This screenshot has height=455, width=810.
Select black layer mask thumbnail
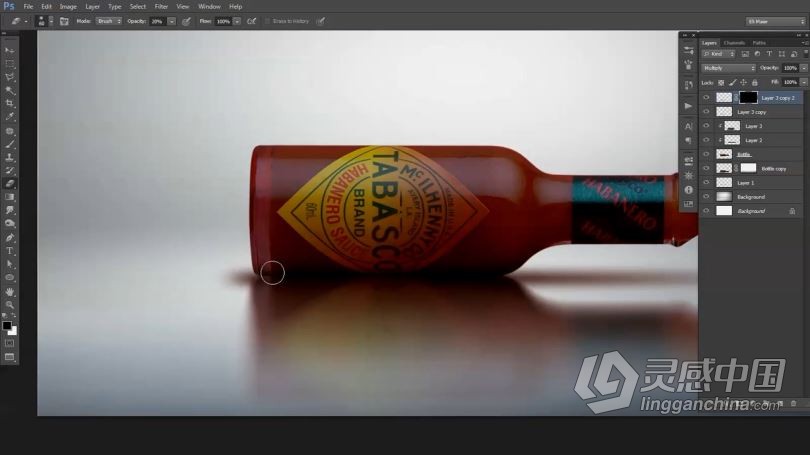pyautogui.click(x=748, y=97)
